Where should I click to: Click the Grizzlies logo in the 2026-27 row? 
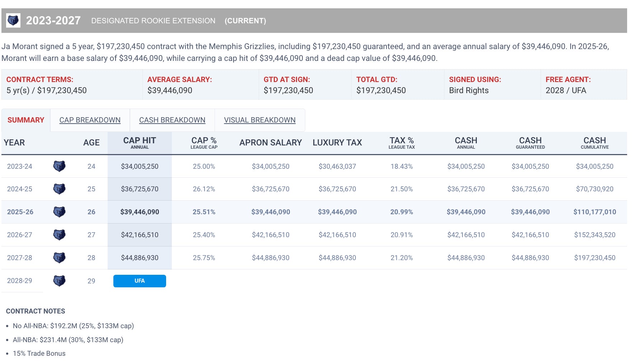pyautogui.click(x=59, y=235)
